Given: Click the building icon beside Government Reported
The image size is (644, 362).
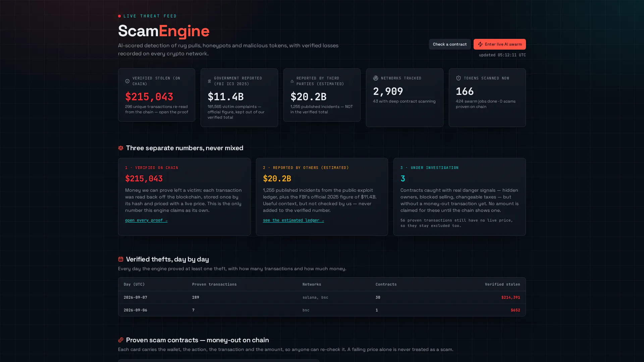Looking at the screenshot, I should pyautogui.click(x=209, y=81).
